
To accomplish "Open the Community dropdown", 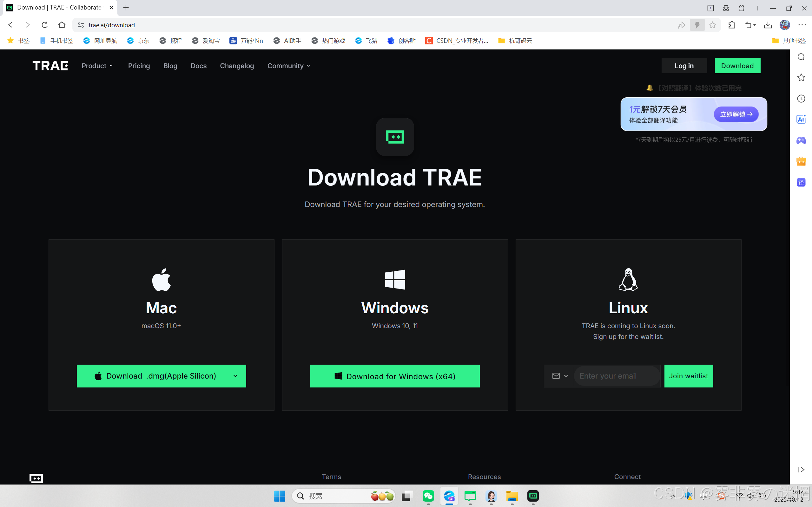I will pyautogui.click(x=288, y=66).
